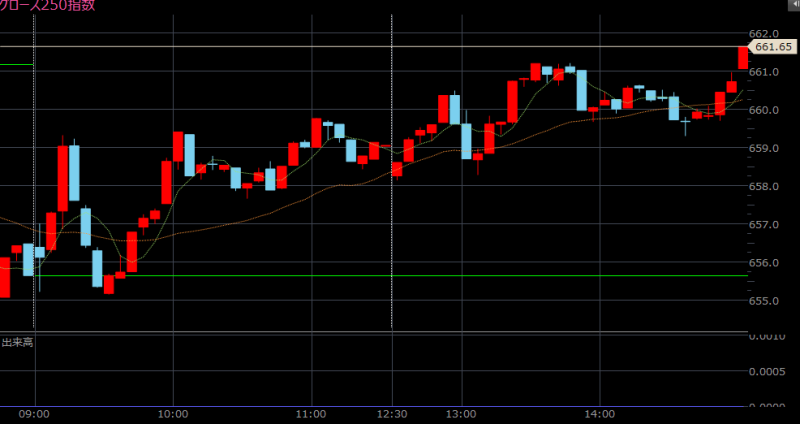800x424 pixels.
Task: Click the 655.0 price axis label
Action: [x=764, y=301]
